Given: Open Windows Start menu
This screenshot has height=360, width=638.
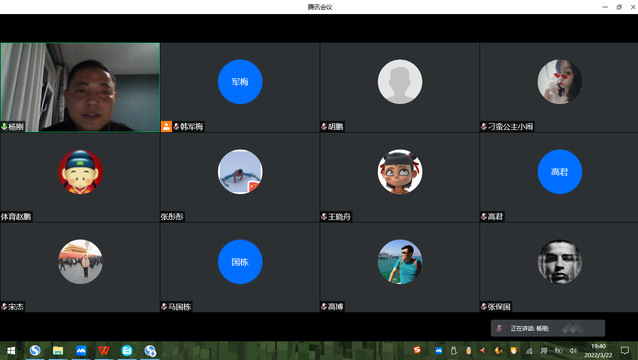Looking at the screenshot, I should click(11, 350).
